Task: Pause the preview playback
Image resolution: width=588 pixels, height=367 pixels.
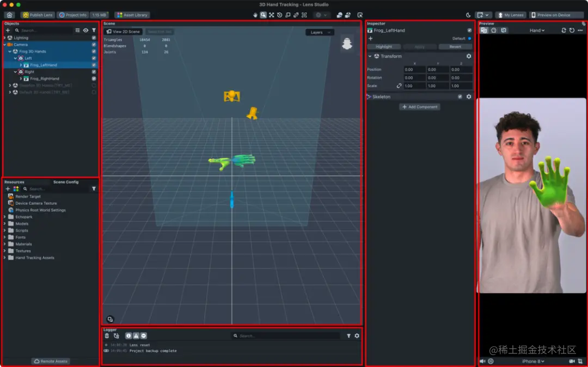Action: (x=491, y=362)
